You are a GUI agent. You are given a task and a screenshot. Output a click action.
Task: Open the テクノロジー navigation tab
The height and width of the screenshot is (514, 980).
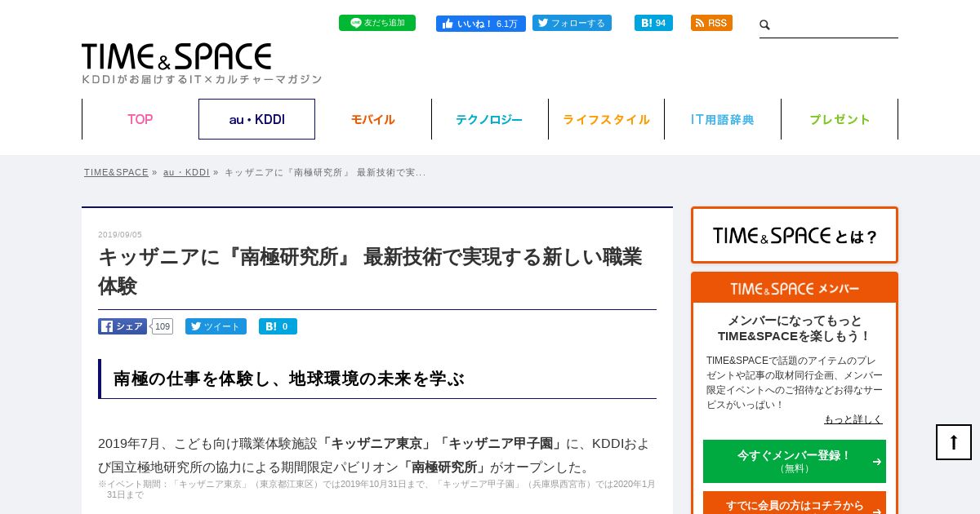tap(489, 119)
